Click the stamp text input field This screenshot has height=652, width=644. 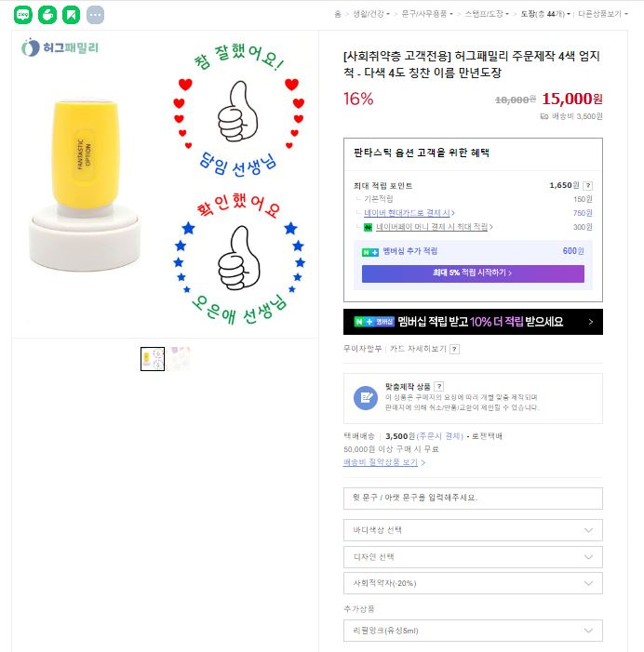tap(472, 498)
